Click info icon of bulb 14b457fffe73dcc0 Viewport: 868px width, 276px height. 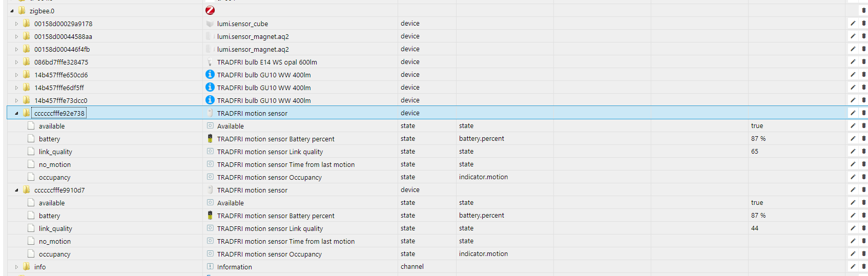pos(210,100)
